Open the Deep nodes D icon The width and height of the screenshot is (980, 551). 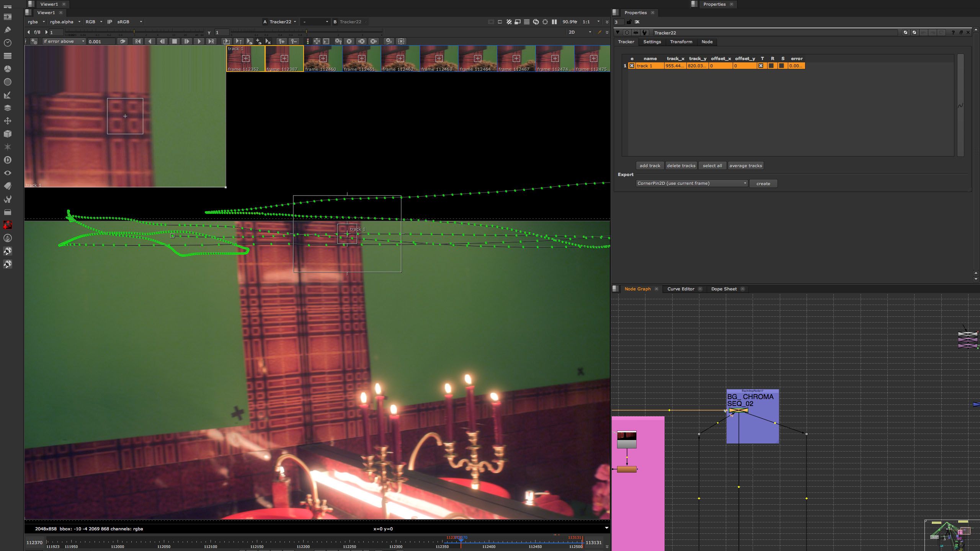click(x=7, y=160)
